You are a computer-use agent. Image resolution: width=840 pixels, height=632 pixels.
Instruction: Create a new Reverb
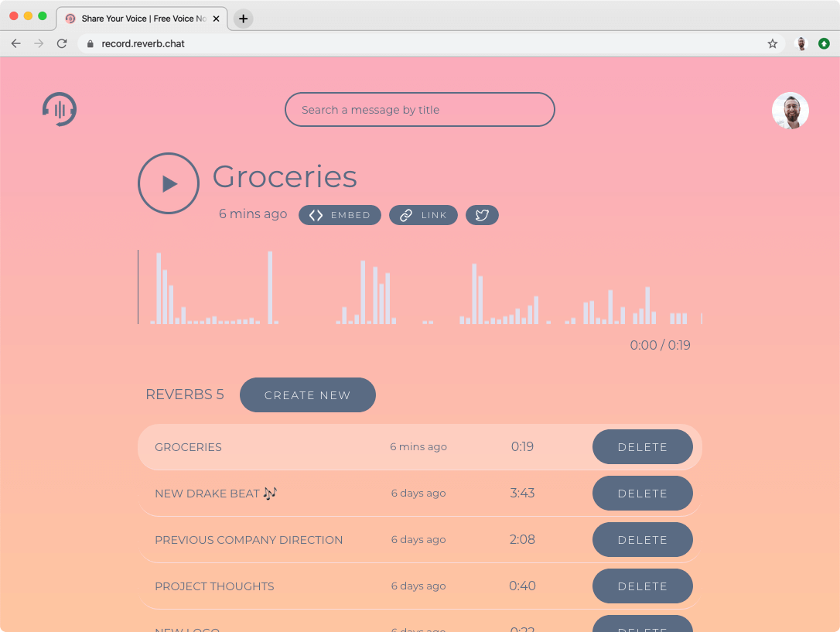[307, 395]
